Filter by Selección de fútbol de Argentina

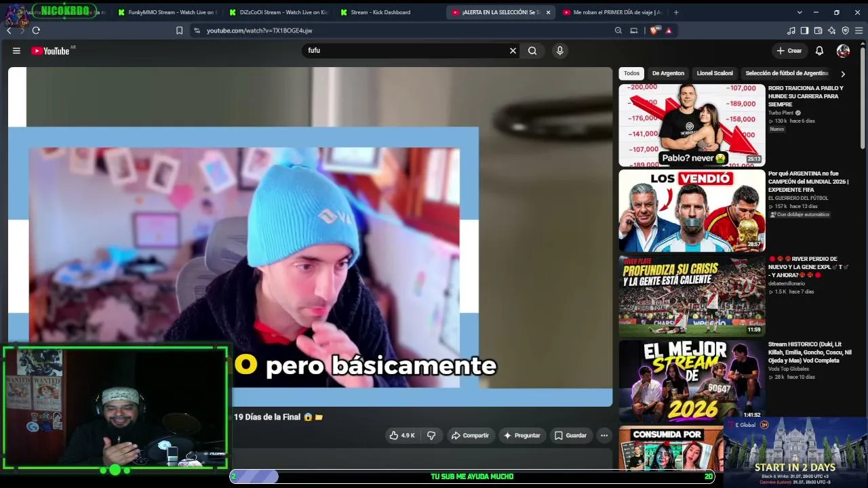point(787,73)
